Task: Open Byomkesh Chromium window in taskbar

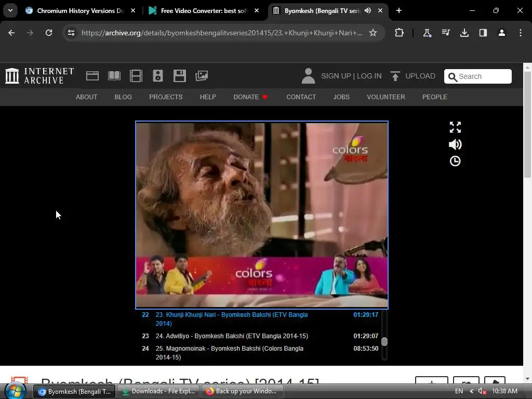Action: click(74, 392)
